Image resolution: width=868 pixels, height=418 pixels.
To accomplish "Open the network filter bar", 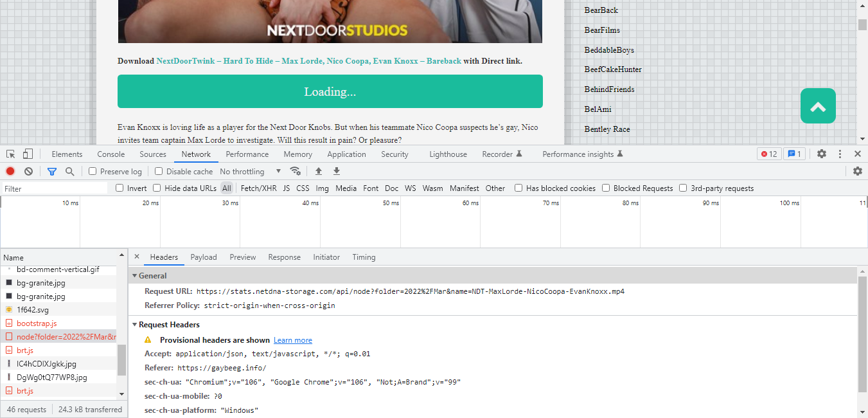I will click(x=52, y=171).
